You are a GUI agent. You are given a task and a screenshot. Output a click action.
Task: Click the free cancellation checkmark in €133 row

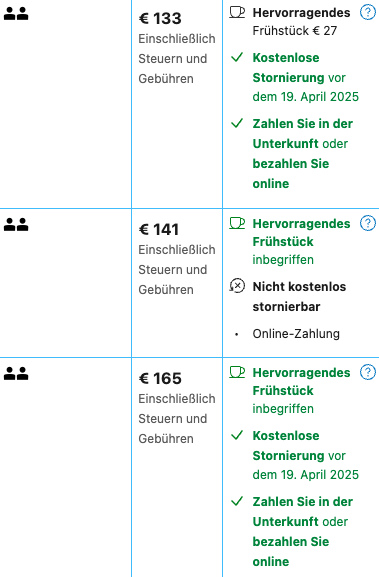click(237, 57)
